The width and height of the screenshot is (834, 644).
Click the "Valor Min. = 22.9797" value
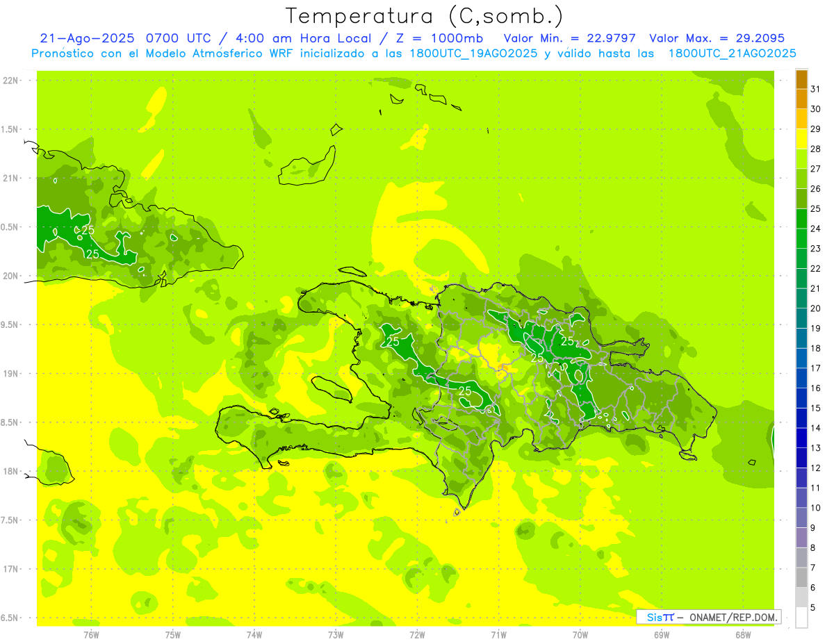coord(569,38)
